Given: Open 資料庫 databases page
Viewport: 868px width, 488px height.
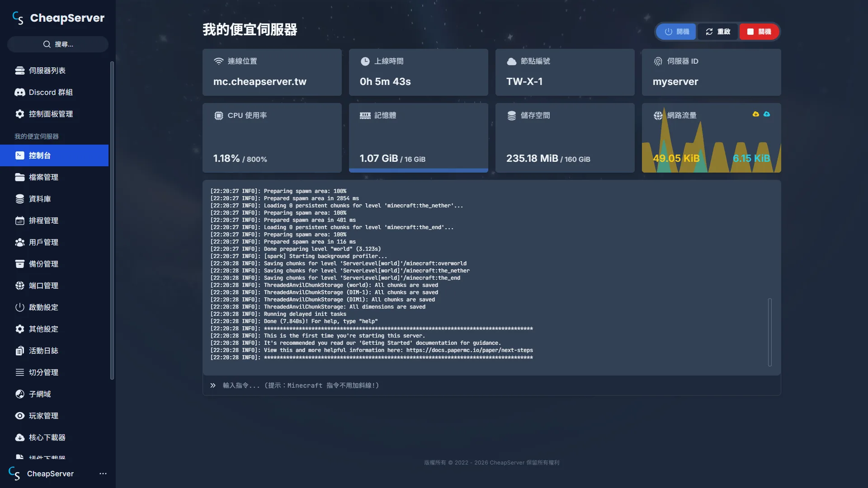Looking at the screenshot, I should (x=54, y=199).
